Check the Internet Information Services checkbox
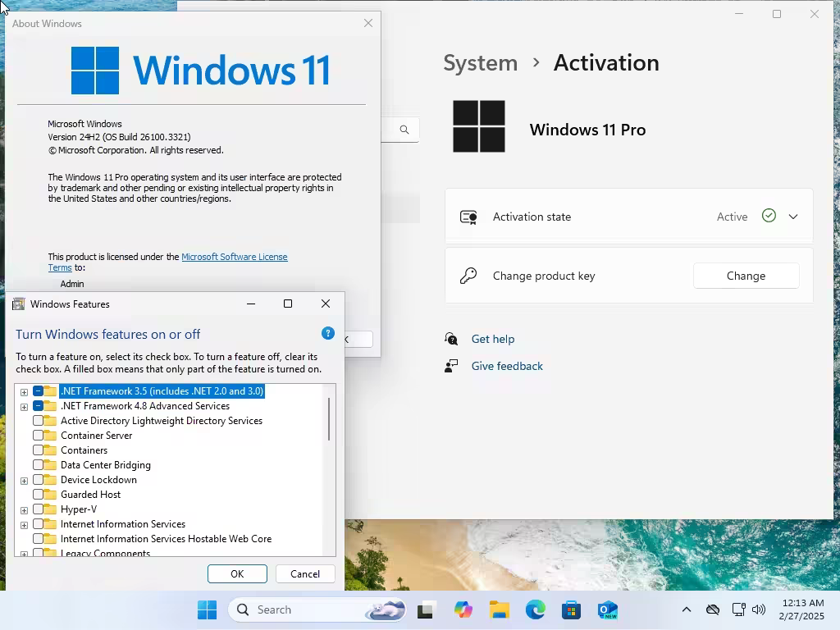Viewport: 840px width, 630px height. click(38, 524)
